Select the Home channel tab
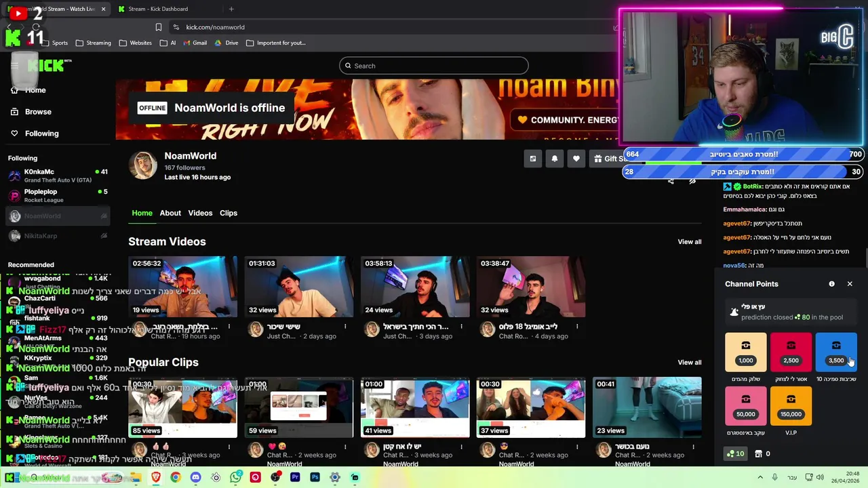 tap(142, 213)
